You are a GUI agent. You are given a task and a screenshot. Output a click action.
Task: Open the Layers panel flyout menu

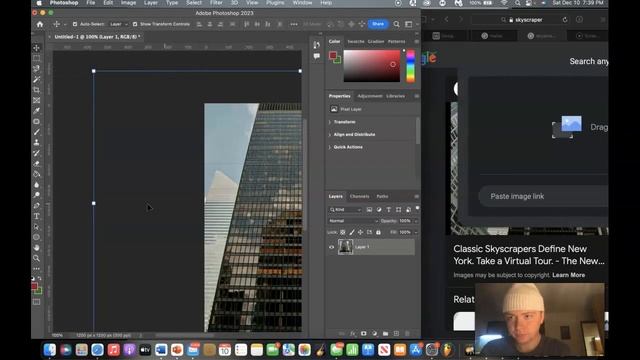tap(416, 196)
